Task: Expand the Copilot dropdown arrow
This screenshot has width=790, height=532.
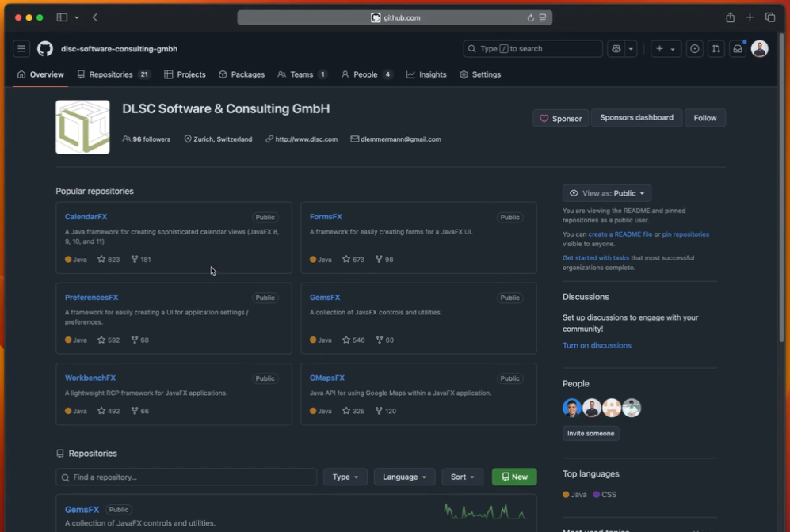Action: [631, 49]
